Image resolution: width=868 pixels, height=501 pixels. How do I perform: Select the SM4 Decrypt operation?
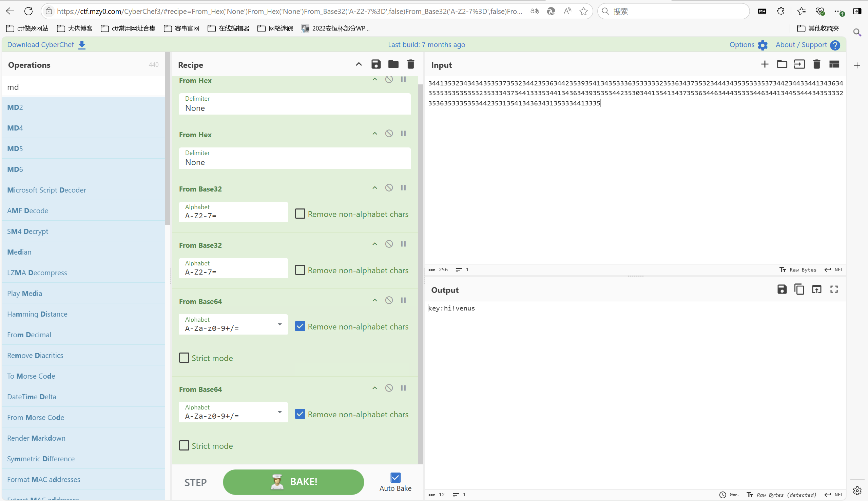pyautogui.click(x=83, y=231)
